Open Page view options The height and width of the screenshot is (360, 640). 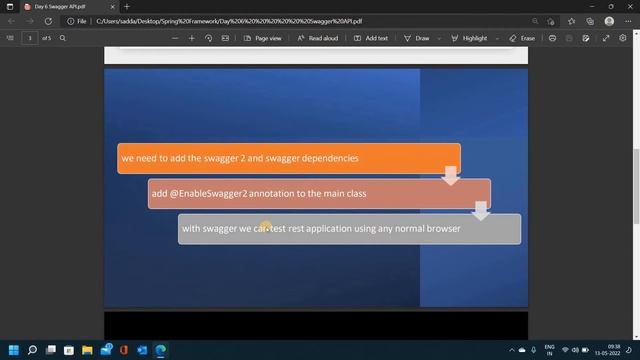[262, 38]
